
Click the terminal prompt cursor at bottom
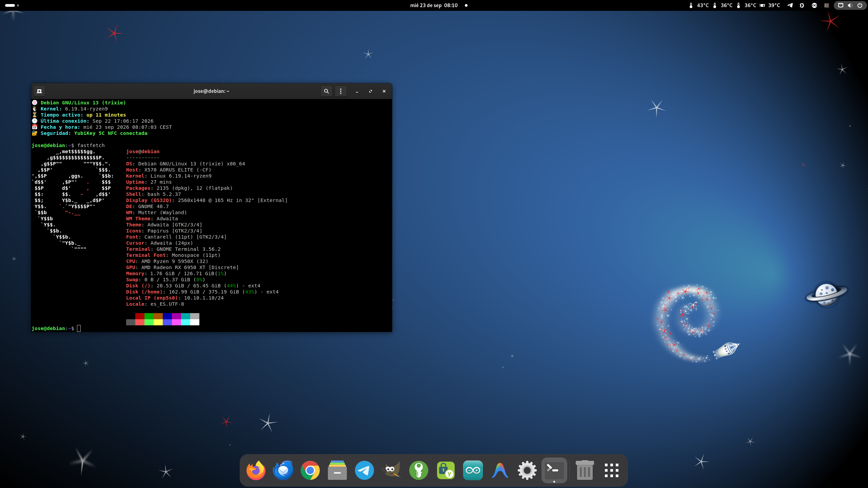click(79, 328)
